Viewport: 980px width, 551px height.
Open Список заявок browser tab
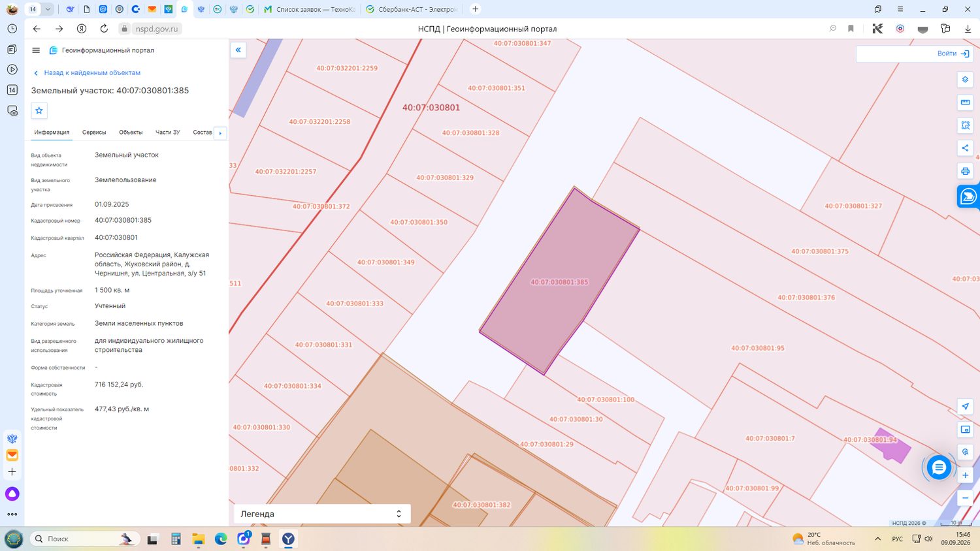click(310, 9)
